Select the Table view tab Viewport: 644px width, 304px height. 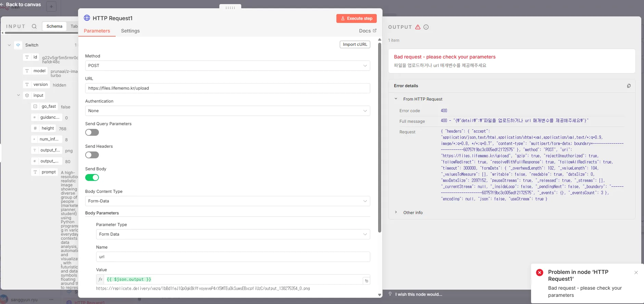pyautogui.click(x=74, y=26)
